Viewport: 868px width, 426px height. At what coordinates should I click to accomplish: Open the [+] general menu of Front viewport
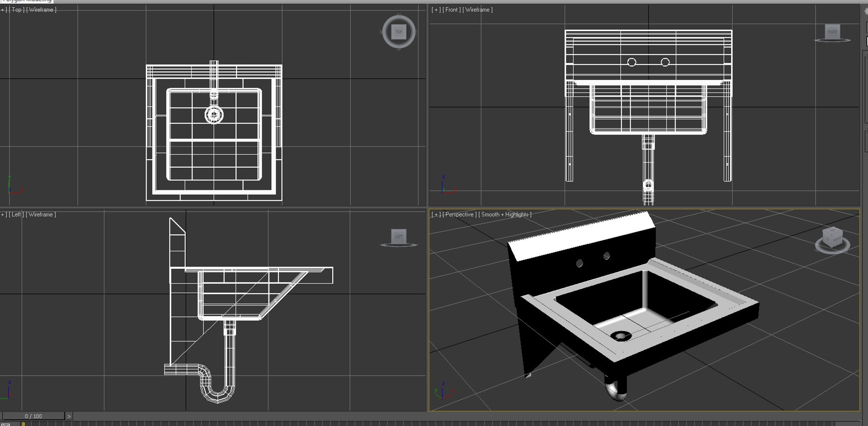point(436,9)
